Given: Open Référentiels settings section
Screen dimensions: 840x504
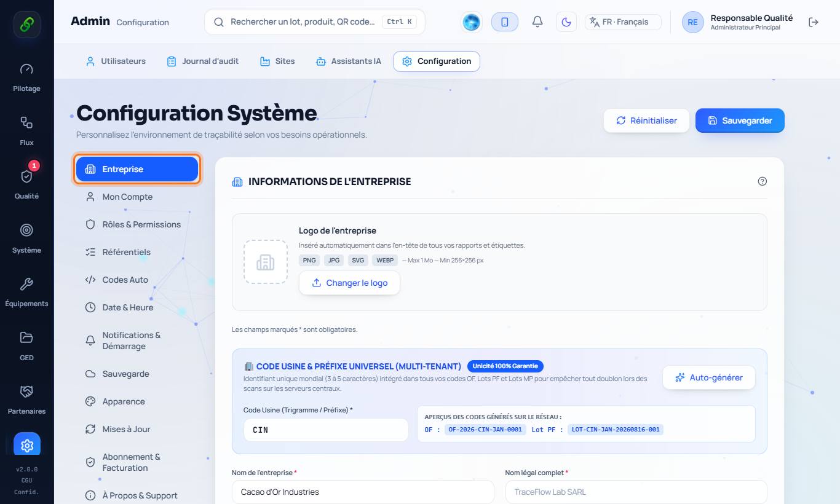Looking at the screenshot, I should point(137,252).
